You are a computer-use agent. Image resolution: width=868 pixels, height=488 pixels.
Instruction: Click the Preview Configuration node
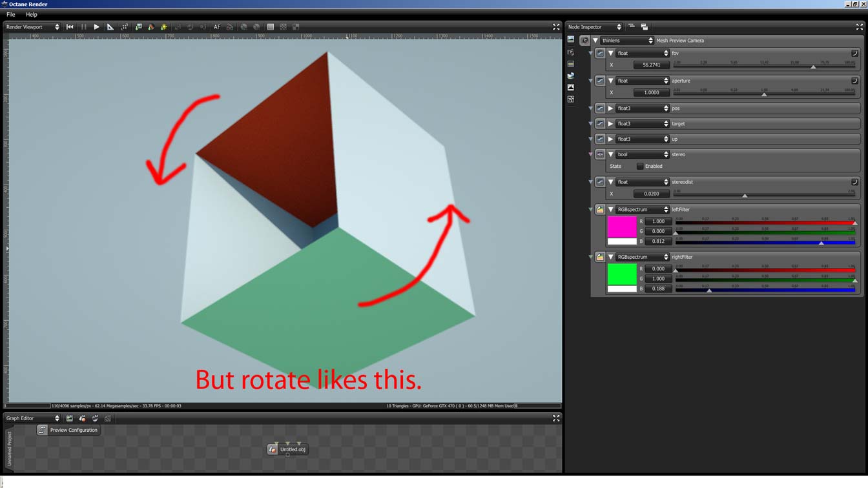click(x=68, y=430)
